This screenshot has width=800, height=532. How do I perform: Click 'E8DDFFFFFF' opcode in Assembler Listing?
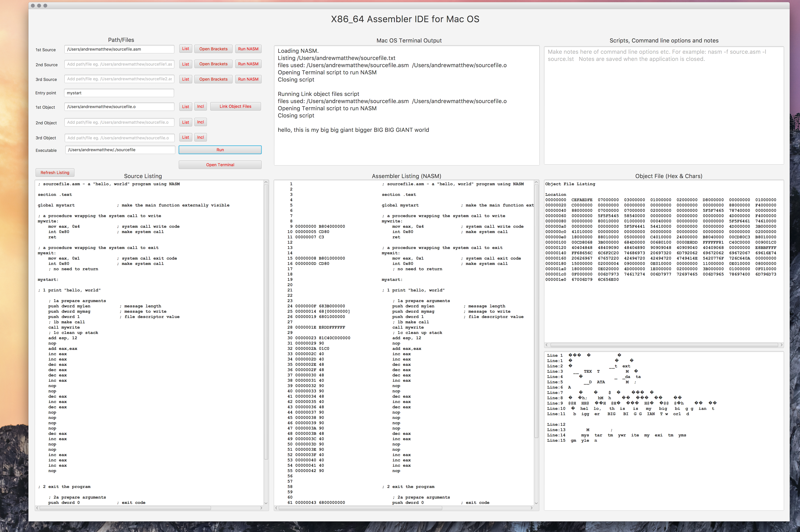click(x=332, y=327)
